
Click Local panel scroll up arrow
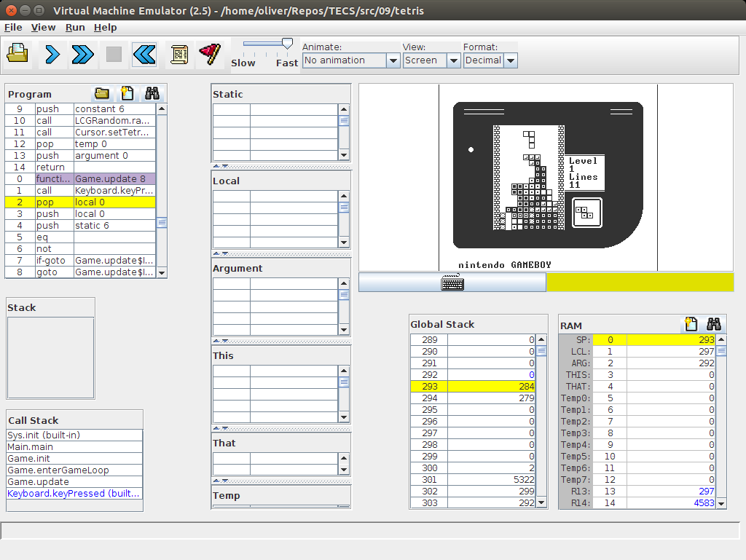click(344, 196)
